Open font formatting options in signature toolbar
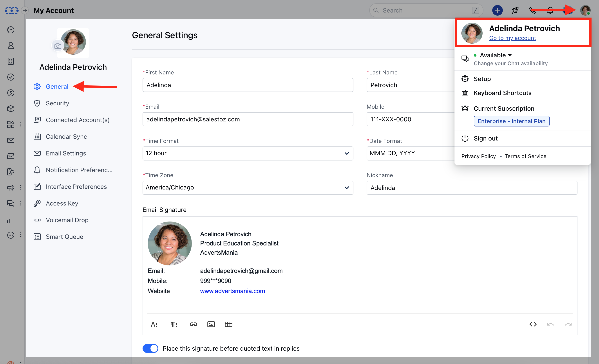599x364 pixels. click(x=154, y=324)
